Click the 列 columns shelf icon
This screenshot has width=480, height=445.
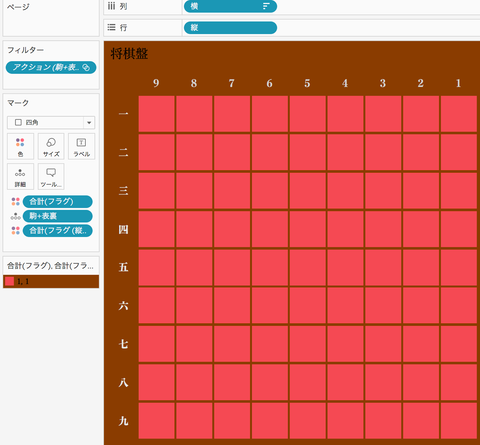(111, 6)
